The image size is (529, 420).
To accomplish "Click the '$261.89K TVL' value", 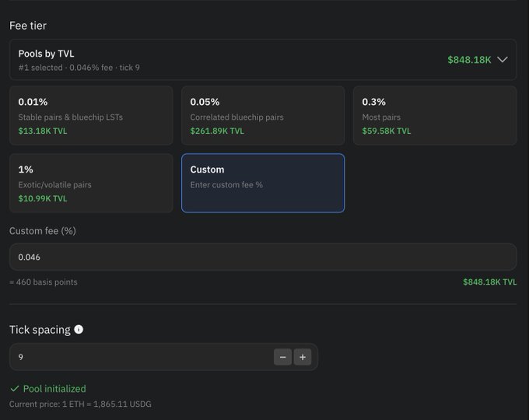I will (x=217, y=131).
